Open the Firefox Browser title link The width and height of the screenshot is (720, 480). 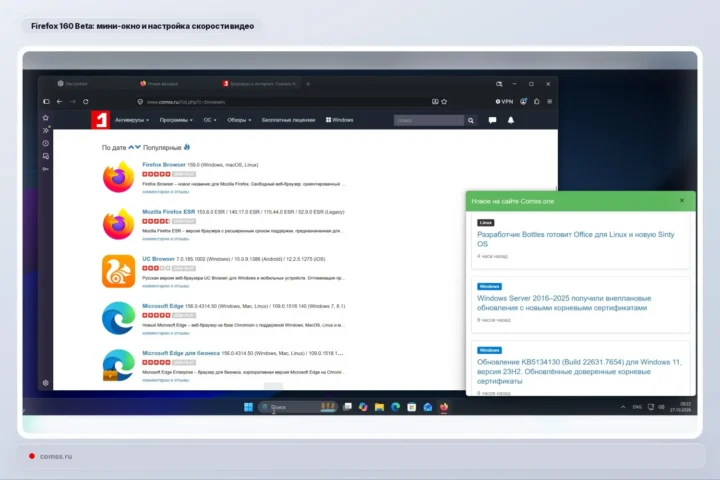(164, 164)
